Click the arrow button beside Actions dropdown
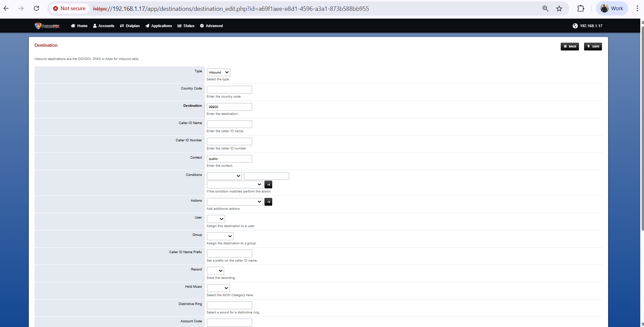The height and width of the screenshot is (327, 644). point(268,202)
